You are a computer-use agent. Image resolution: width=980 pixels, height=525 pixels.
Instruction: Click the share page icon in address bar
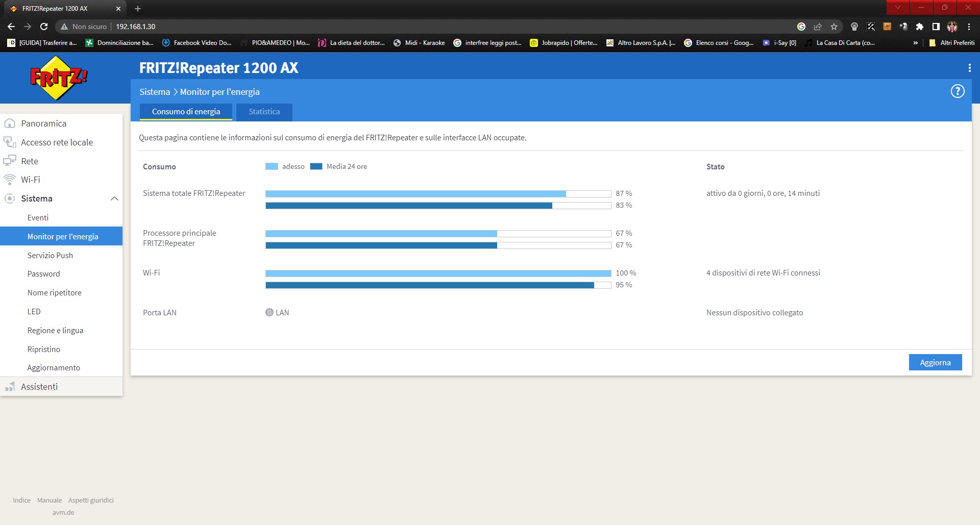(818, 27)
